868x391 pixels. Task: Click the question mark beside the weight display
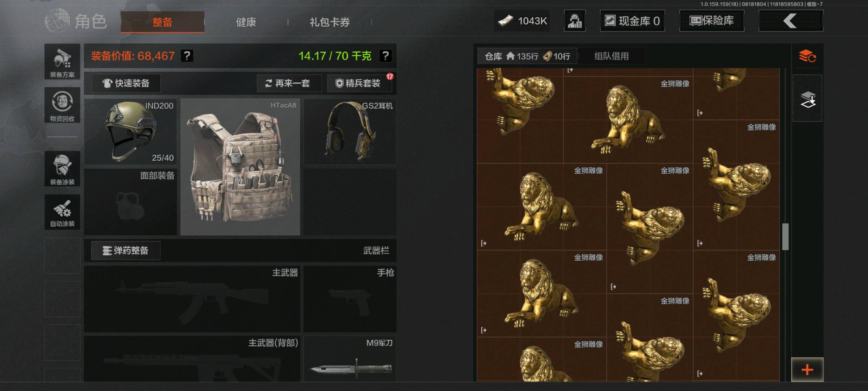[385, 56]
